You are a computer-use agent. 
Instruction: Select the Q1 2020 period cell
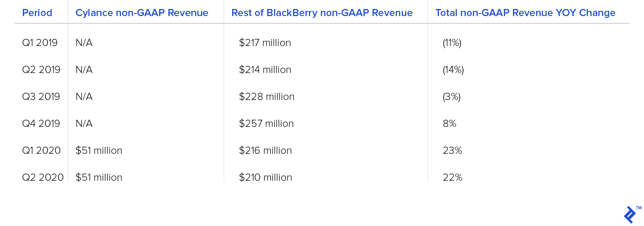coord(42,150)
